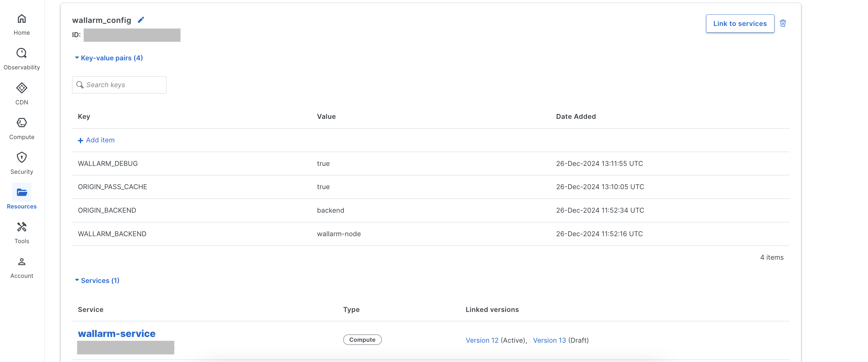Image resolution: width=868 pixels, height=362 pixels.
Task: Open the Observability section icon
Action: click(x=22, y=53)
